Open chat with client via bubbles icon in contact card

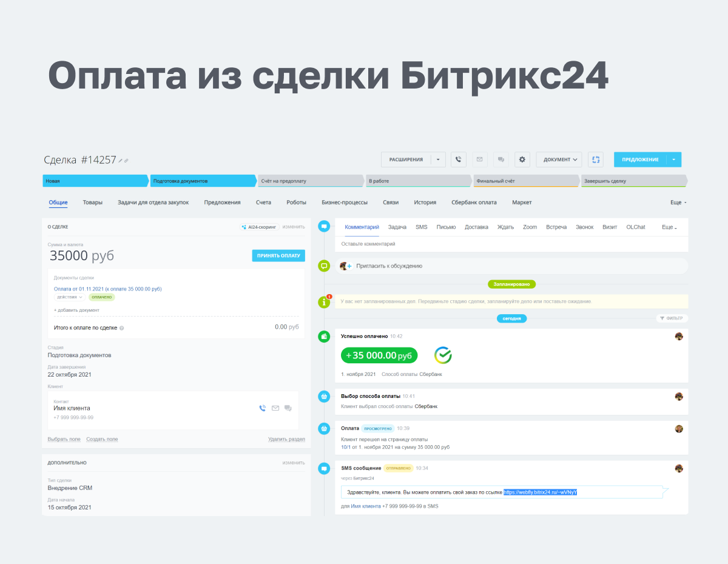coord(288,408)
